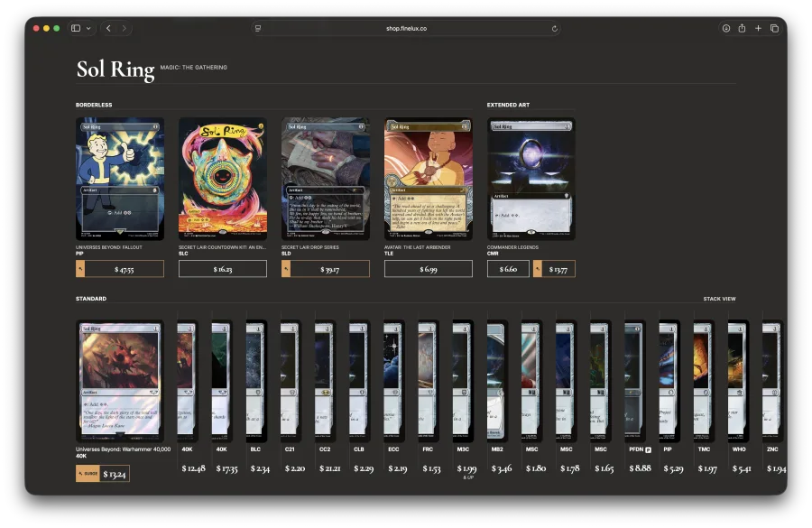Go forward using the browser forward arrow
This screenshot has height=528, width=812.
(x=124, y=29)
